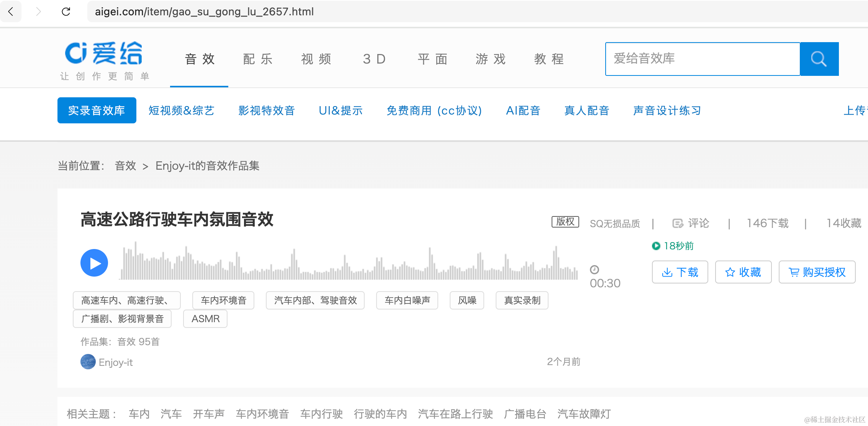This screenshot has width=868, height=426.
Task: Click the 00:30 duration text
Action: tap(605, 283)
